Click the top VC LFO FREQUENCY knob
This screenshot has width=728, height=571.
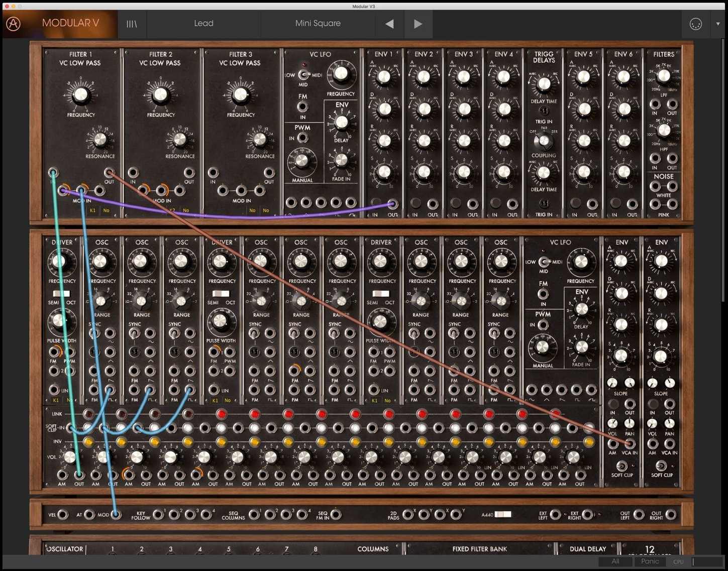coord(341,74)
